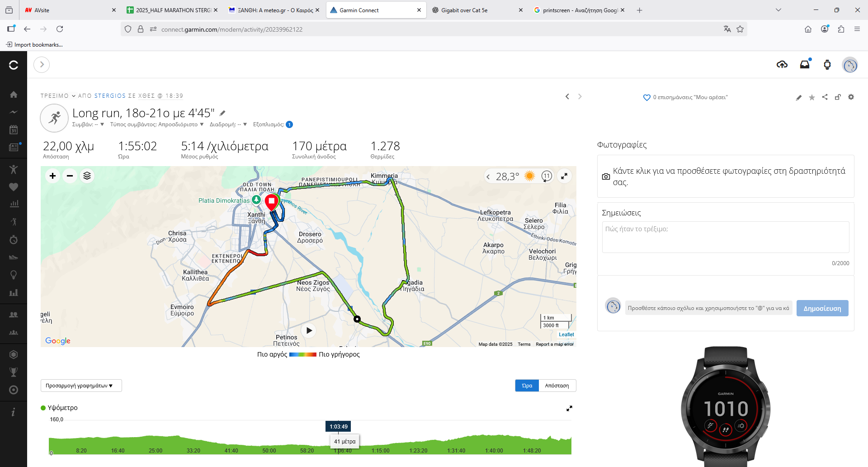Open the activity settings gear
Image resolution: width=868 pixels, height=467 pixels.
tap(851, 97)
